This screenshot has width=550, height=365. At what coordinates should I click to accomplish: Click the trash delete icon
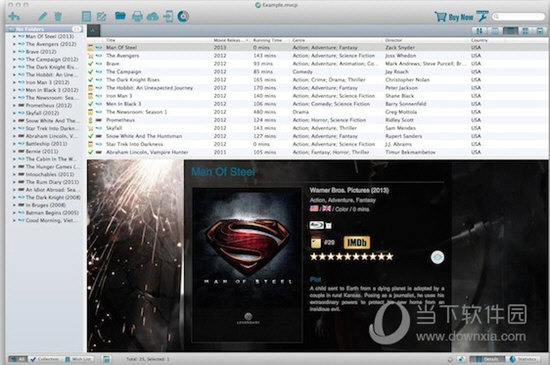58,16
